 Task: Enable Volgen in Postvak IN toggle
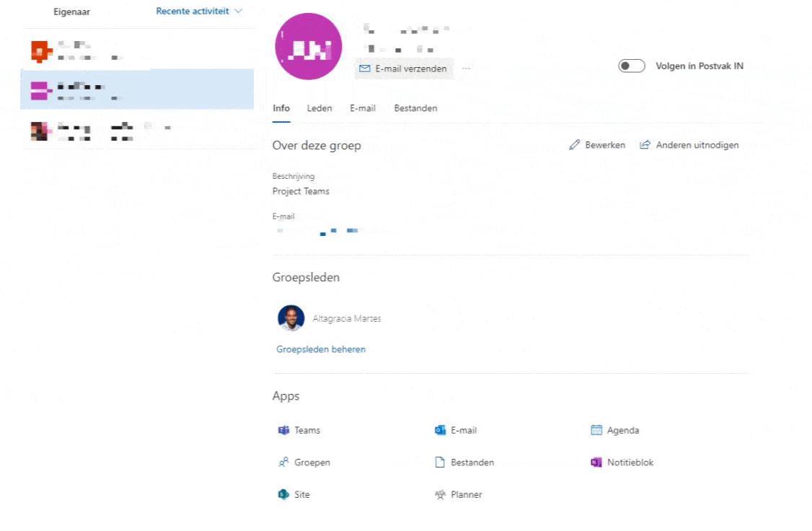[632, 66]
